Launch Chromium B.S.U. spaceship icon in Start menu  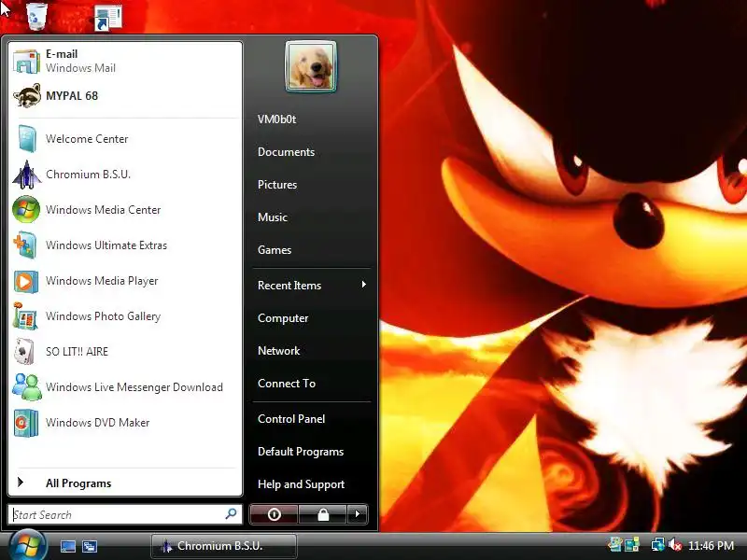tap(27, 175)
